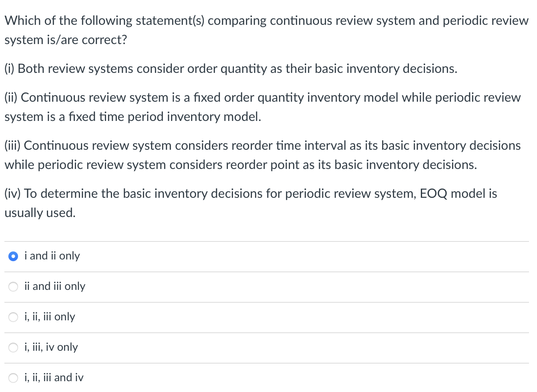Click statement (iii) about reorder time interval
This screenshot has height=392, width=537.
coord(262,155)
